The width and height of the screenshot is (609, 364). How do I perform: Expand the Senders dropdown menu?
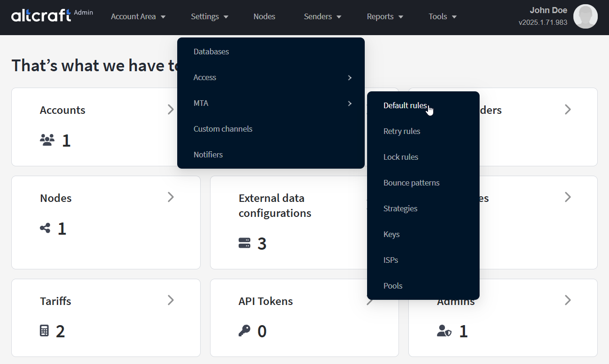tap(323, 16)
